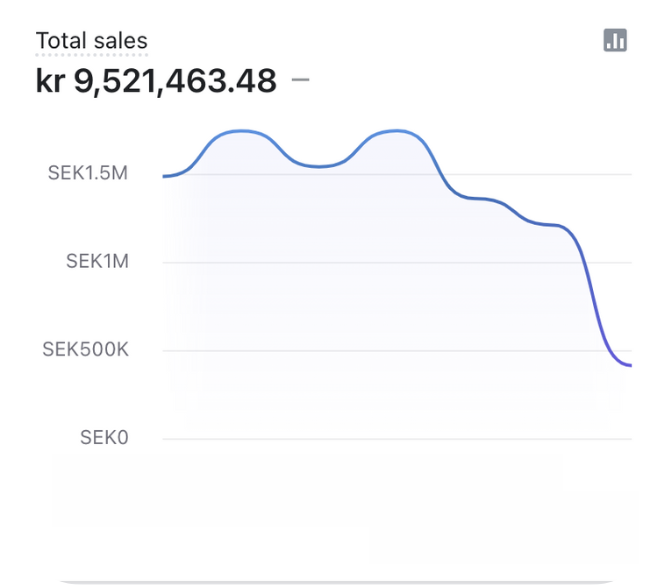Click the leftmost start of the sales line

pyautogui.click(x=165, y=176)
